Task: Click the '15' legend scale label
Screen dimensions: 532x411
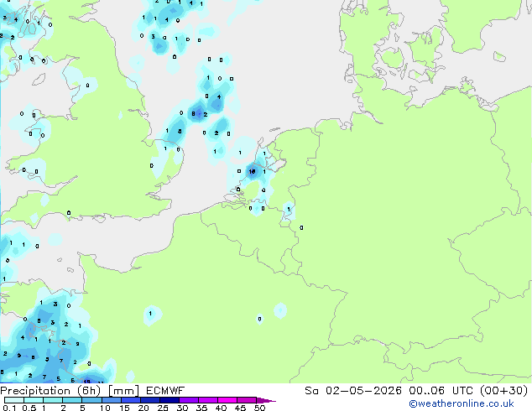Action: 124,408
